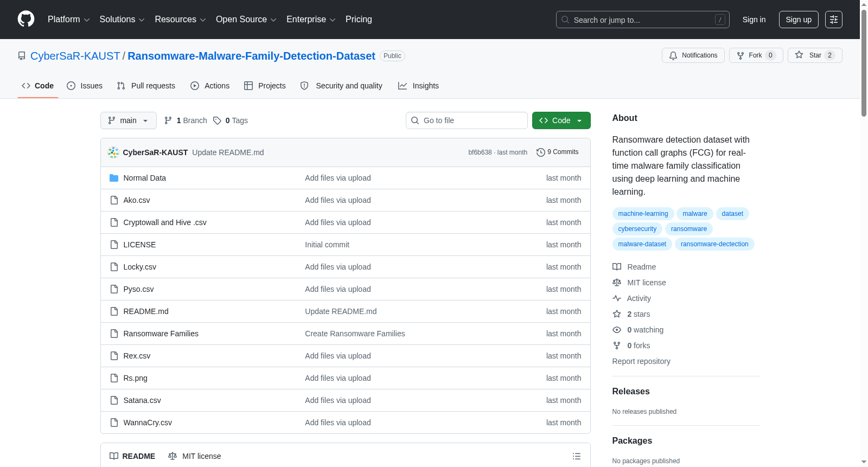Screen dimensions: 868x467
Task: Fork this repository
Action: (x=756, y=55)
